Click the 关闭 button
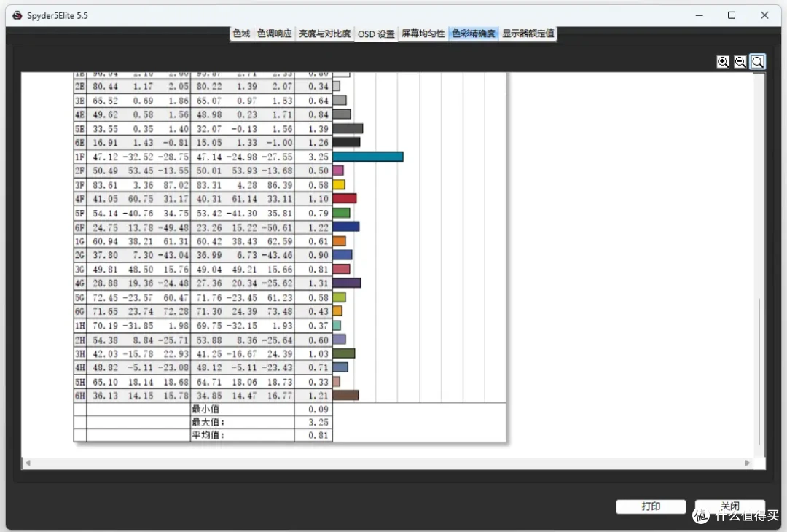Screen dimensions: 787x532 pyautogui.click(x=729, y=506)
